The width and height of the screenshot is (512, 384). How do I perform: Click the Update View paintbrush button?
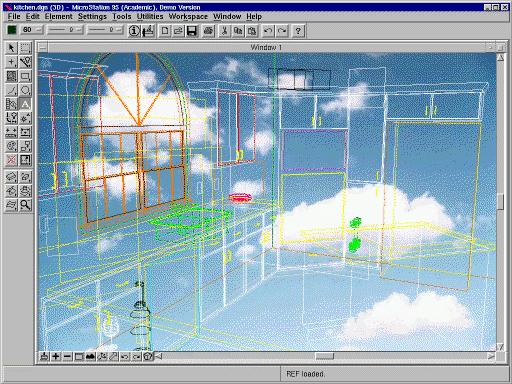tap(44, 357)
